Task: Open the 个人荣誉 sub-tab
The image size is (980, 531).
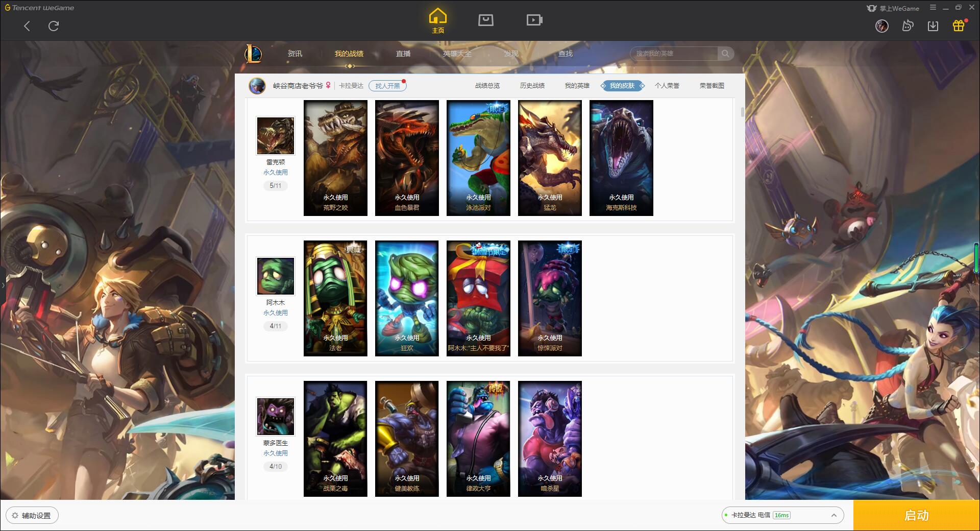Action: (667, 86)
